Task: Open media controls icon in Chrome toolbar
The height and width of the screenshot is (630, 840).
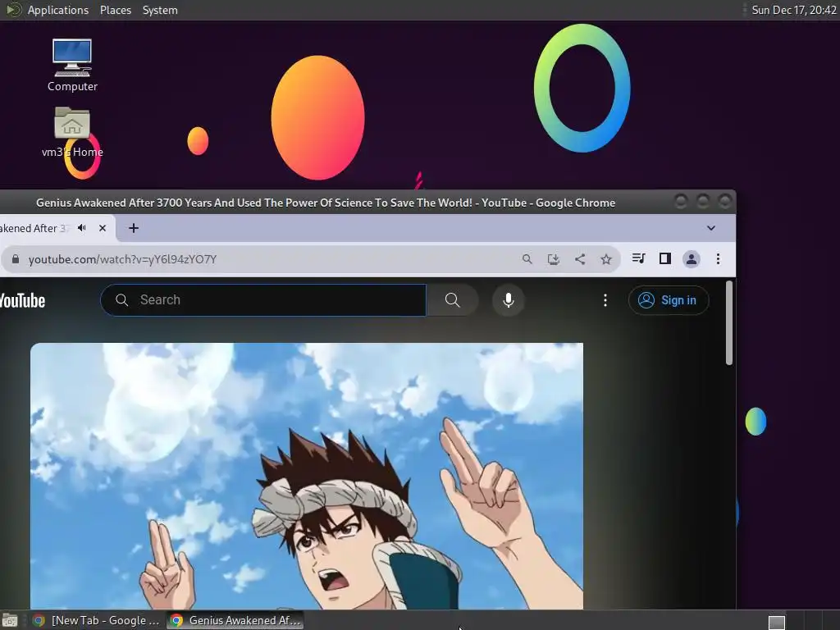Action: pyautogui.click(x=638, y=258)
